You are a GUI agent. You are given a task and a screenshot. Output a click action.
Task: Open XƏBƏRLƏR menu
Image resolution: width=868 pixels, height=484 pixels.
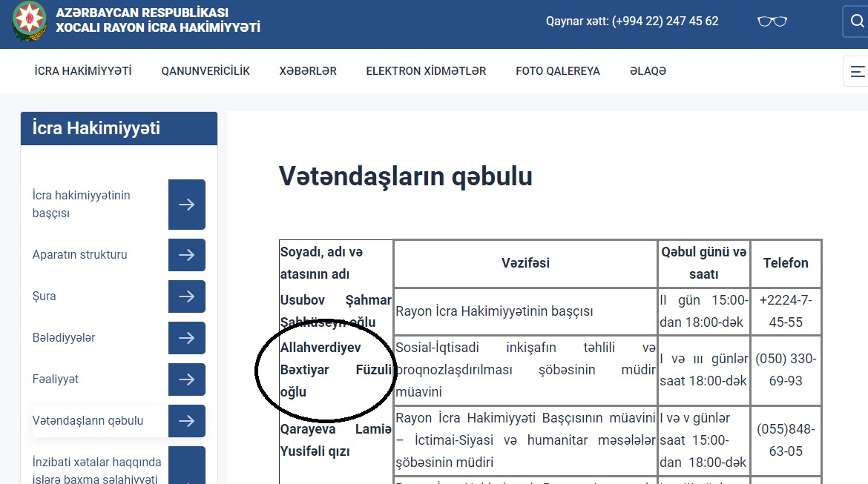pyautogui.click(x=308, y=71)
